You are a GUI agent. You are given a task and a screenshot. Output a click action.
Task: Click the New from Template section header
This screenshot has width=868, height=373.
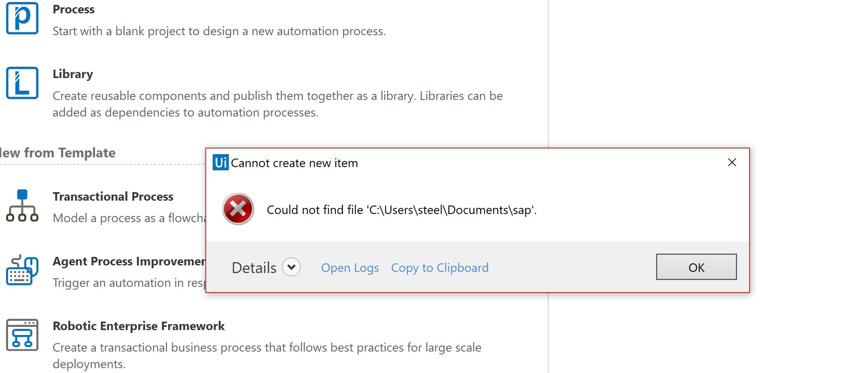point(58,153)
